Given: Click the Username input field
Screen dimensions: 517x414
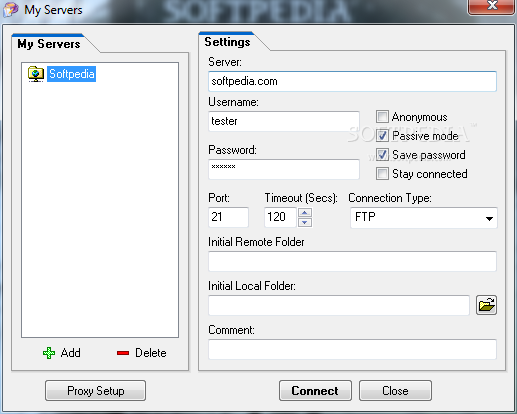Looking at the screenshot, I should pyautogui.click(x=284, y=121).
